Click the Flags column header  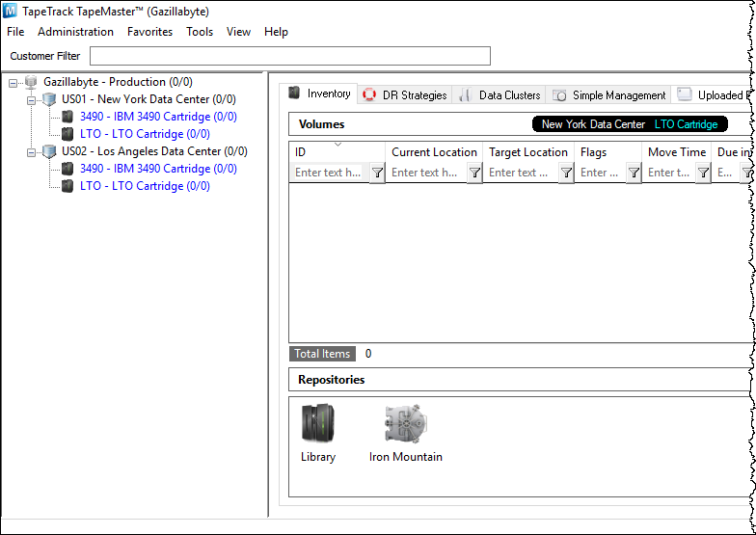pyautogui.click(x=608, y=152)
